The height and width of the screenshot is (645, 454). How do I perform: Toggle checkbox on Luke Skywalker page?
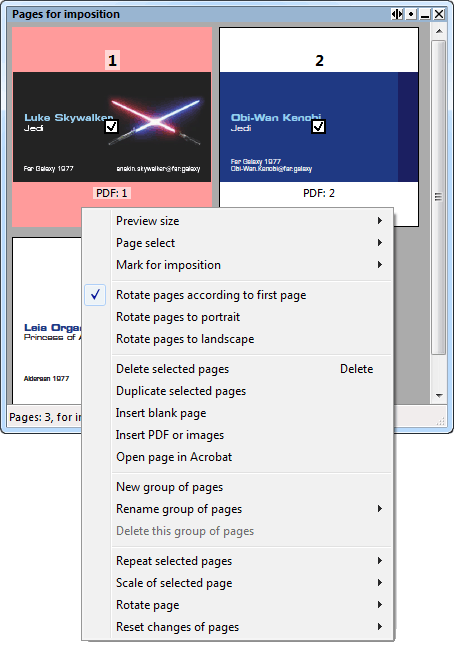111,127
